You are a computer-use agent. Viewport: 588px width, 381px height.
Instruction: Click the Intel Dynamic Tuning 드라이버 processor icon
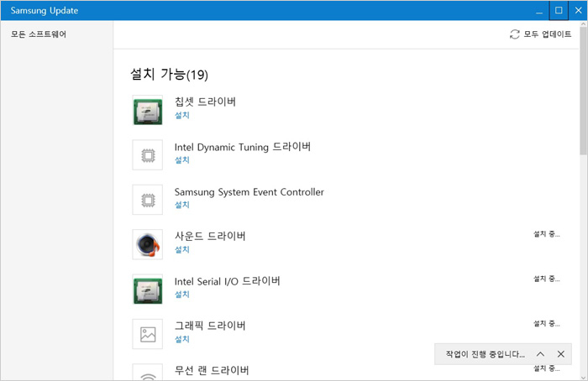pos(148,155)
